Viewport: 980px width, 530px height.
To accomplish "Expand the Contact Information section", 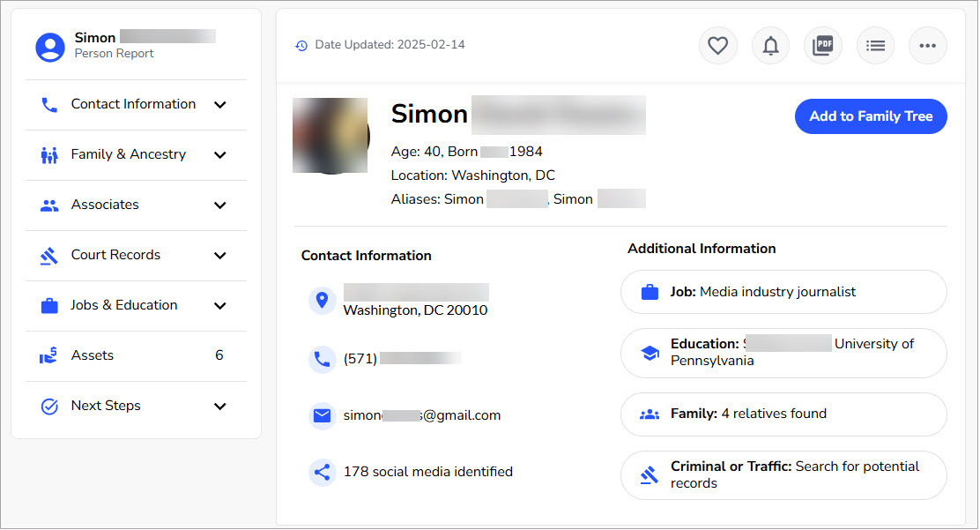I will click(x=132, y=104).
